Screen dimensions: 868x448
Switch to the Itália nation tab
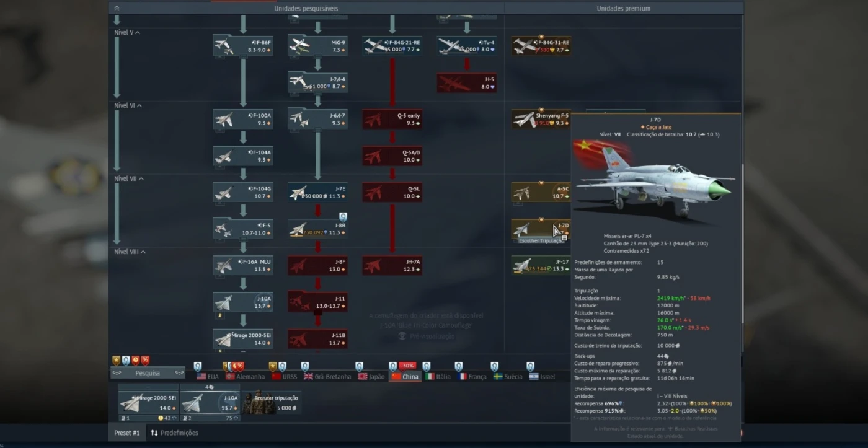pos(438,376)
